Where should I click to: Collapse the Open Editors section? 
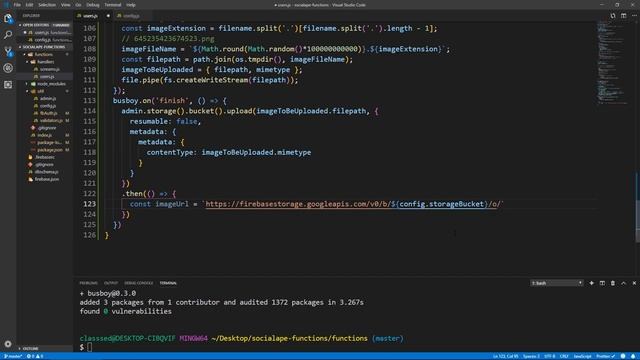pyautogui.click(x=44, y=25)
